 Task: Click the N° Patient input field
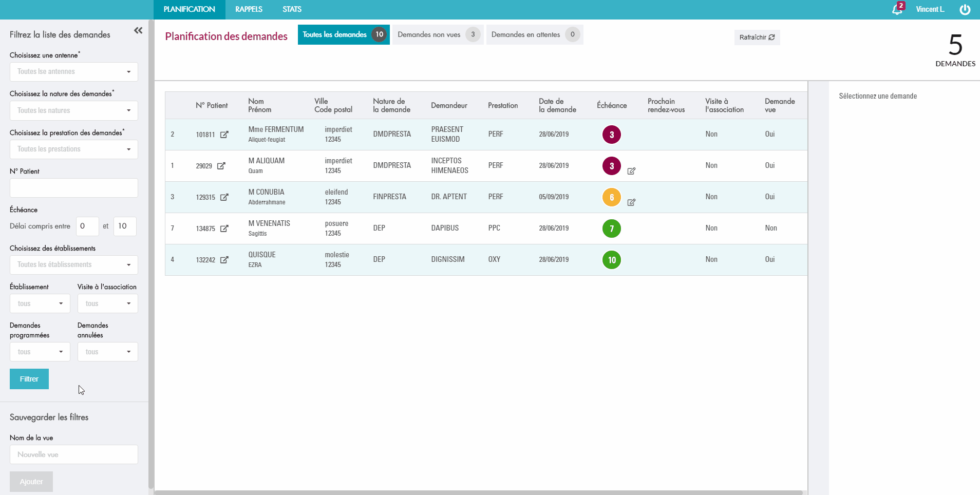tap(74, 188)
